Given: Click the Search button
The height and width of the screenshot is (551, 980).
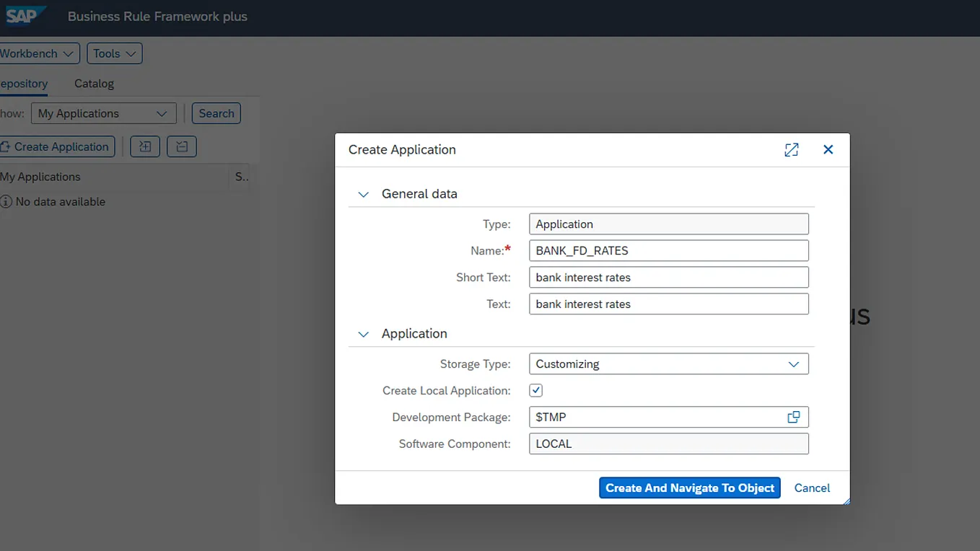Looking at the screenshot, I should [x=216, y=113].
